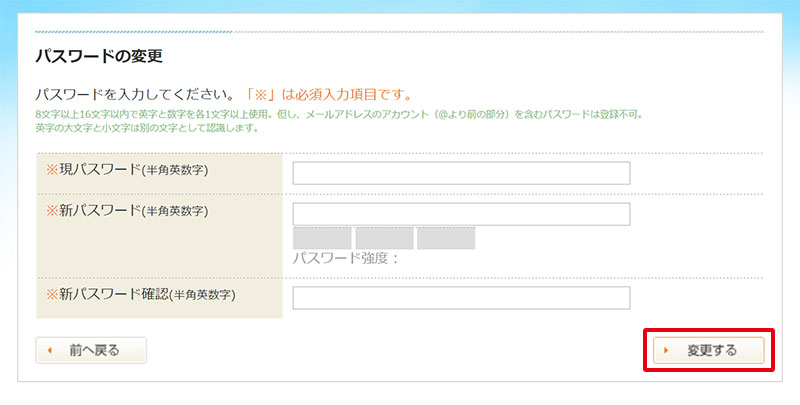Click the 現パスワード input field
Image resolution: width=800 pixels, height=405 pixels.
tap(461, 173)
